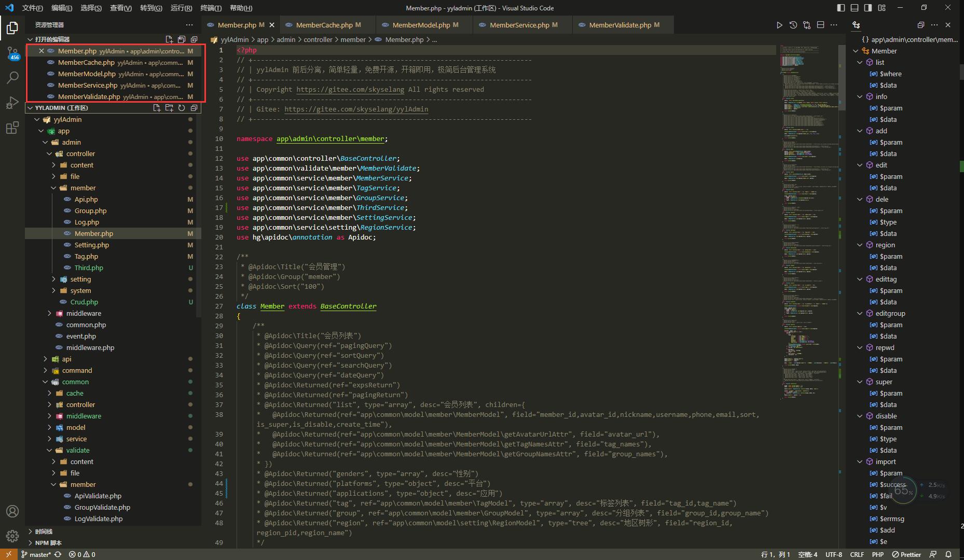Open notifications bell in status bar

(948, 554)
